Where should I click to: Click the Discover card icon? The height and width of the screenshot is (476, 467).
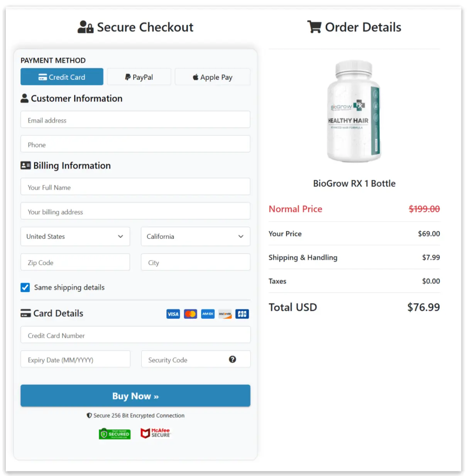point(225,314)
